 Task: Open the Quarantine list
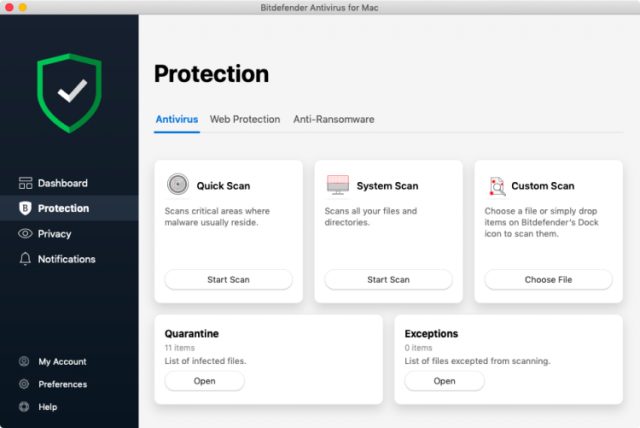pos(204,381)
